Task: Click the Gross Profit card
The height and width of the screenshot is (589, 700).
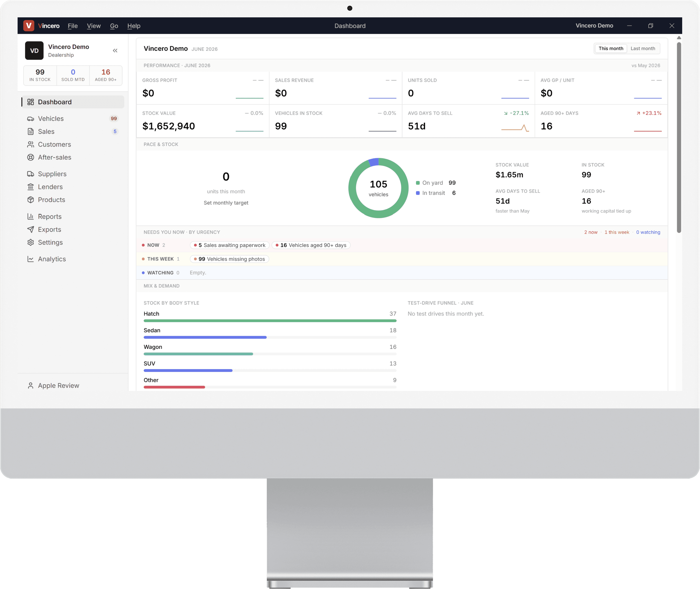Action: tap(203, 88)
